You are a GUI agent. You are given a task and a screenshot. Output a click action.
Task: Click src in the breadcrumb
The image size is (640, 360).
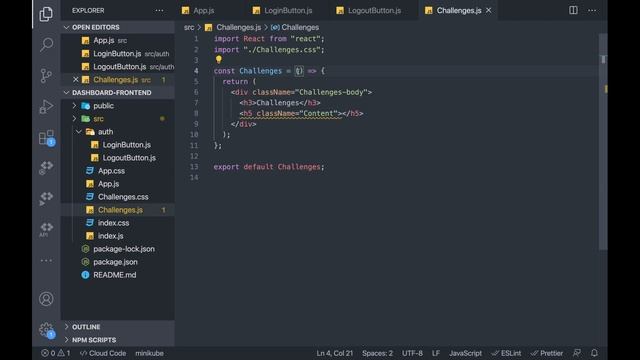[189, 27]
